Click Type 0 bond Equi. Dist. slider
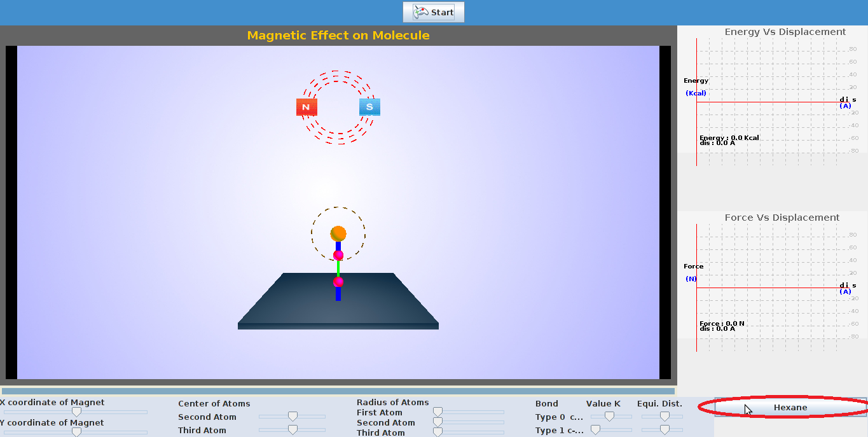 click(665, 417)
